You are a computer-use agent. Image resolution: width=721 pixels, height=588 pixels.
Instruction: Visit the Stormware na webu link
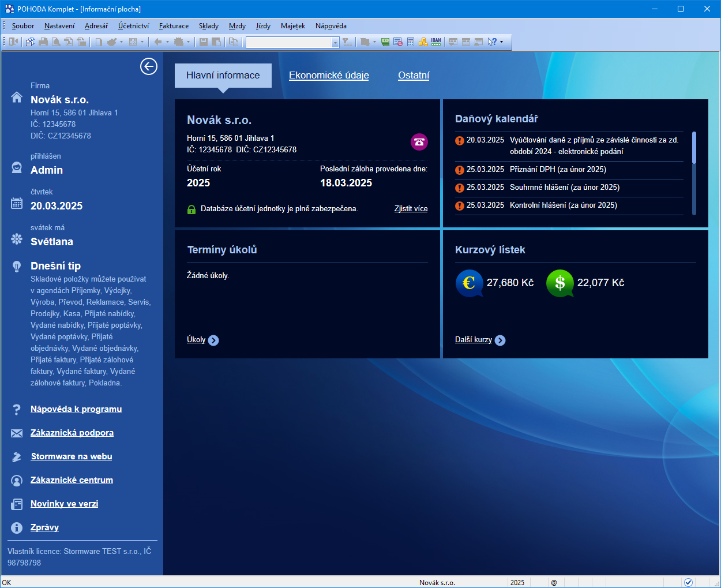tap(72, 456)
